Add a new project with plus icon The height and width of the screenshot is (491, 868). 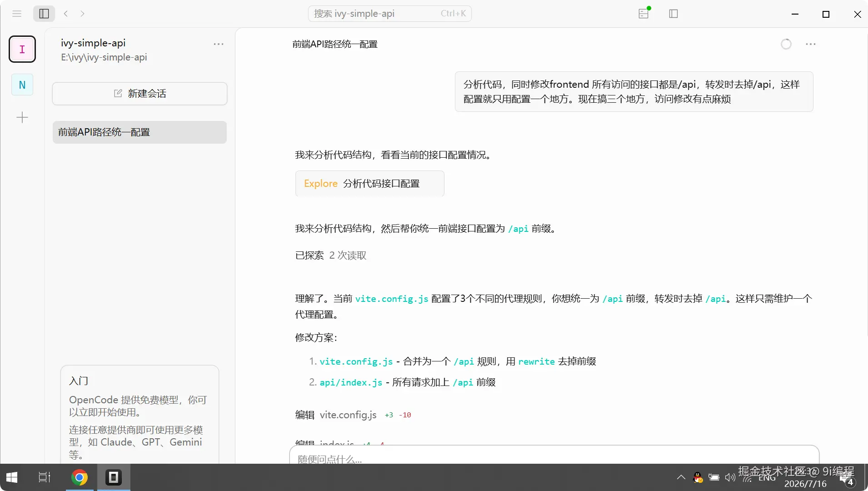22,118
